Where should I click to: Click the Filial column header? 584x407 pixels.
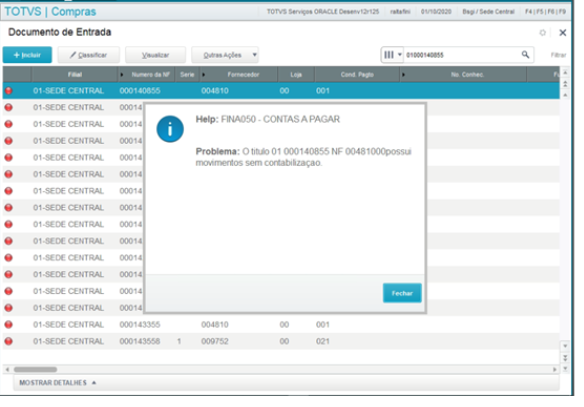coord(74,75)
